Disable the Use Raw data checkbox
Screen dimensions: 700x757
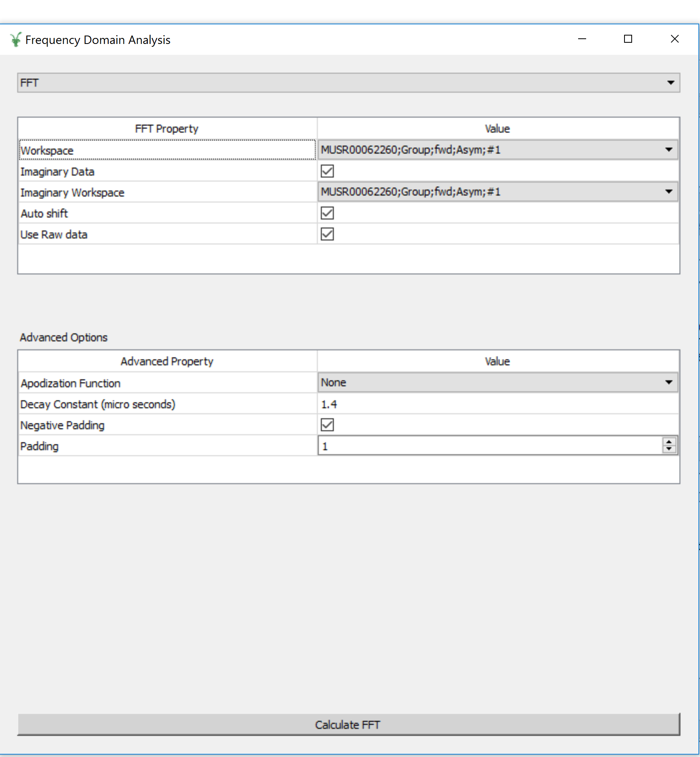point(327,234)
